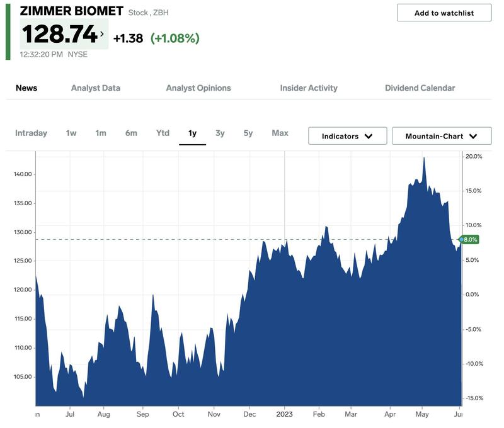504x428 pixels.
Task: Click the Dec label on the time axis
Action: (x=249, y=414)
